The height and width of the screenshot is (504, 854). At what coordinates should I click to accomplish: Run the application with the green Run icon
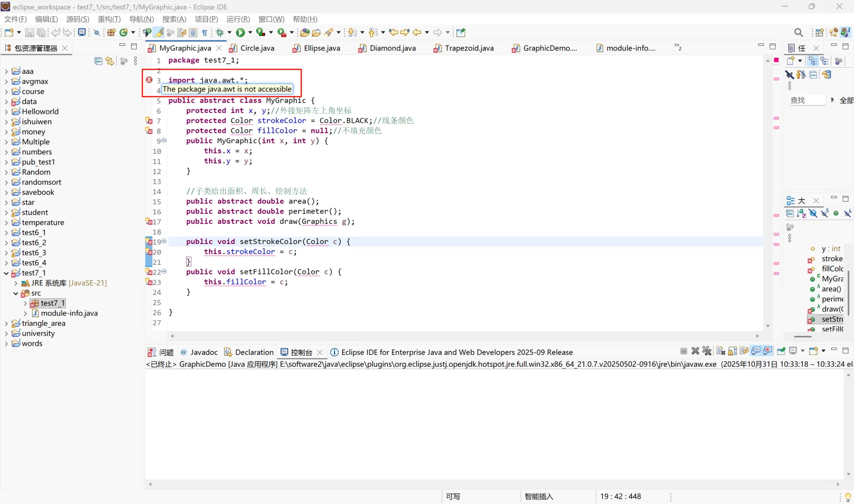tap(241, 32)
